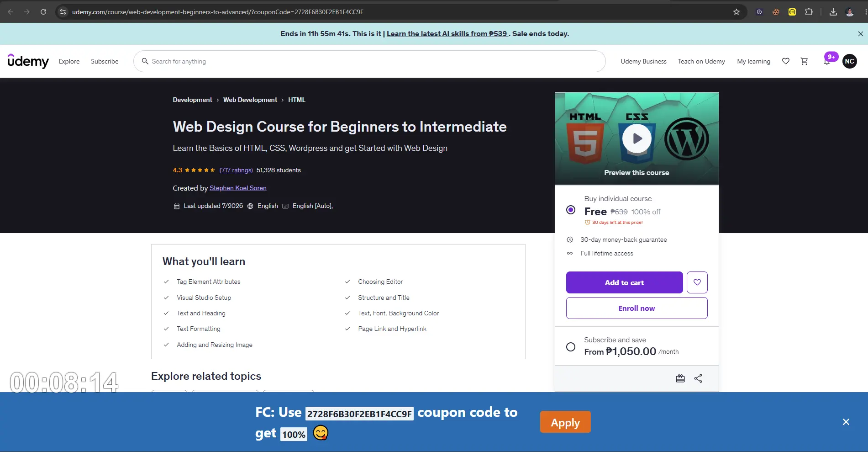Open the shopping cart icon
868x452 pixels.
[x=805, y=61]
